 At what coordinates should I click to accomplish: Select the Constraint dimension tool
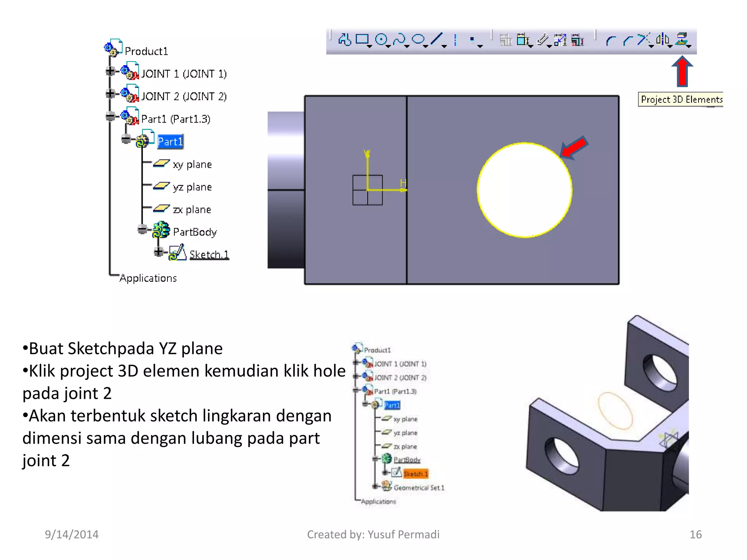pyautogui.click(x=523, y=39)
